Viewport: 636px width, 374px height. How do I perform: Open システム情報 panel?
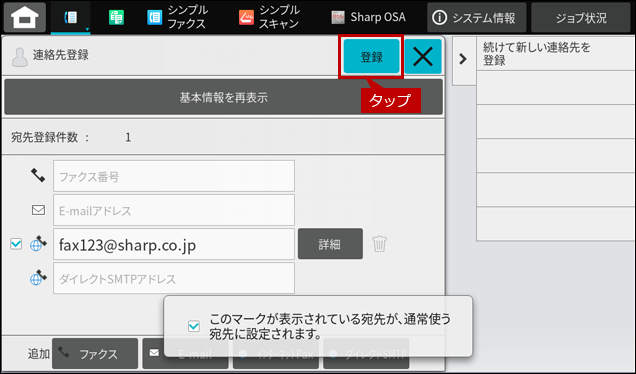coord(477,17)
